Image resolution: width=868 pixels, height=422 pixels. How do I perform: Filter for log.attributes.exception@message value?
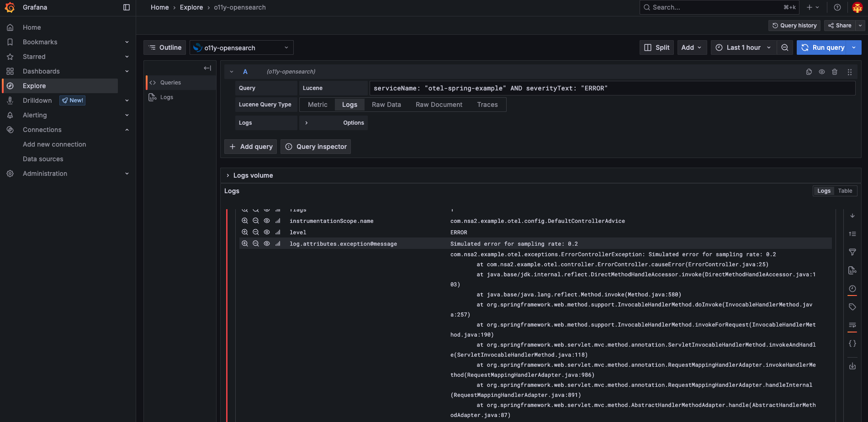[245, 243]
